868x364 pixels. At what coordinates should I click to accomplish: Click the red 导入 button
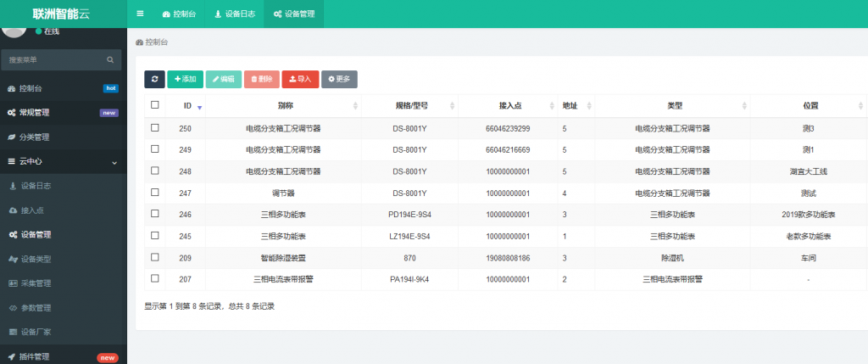300,79
